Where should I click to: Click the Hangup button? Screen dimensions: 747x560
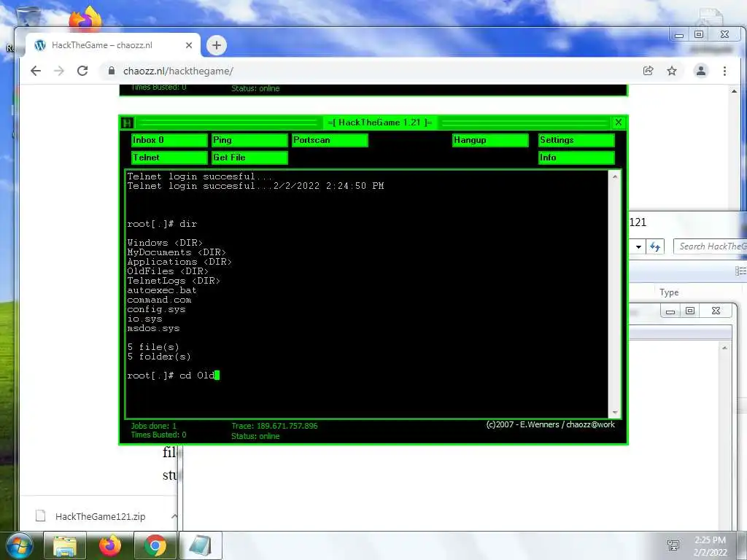[490, 140]
